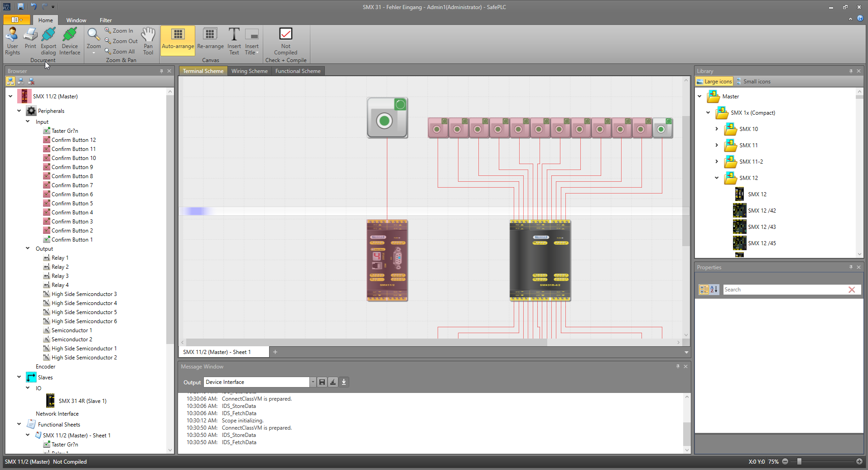868x470 pixels.
Task: Toggle Auto-arrange on the canvas
Action: pos(178,40)
